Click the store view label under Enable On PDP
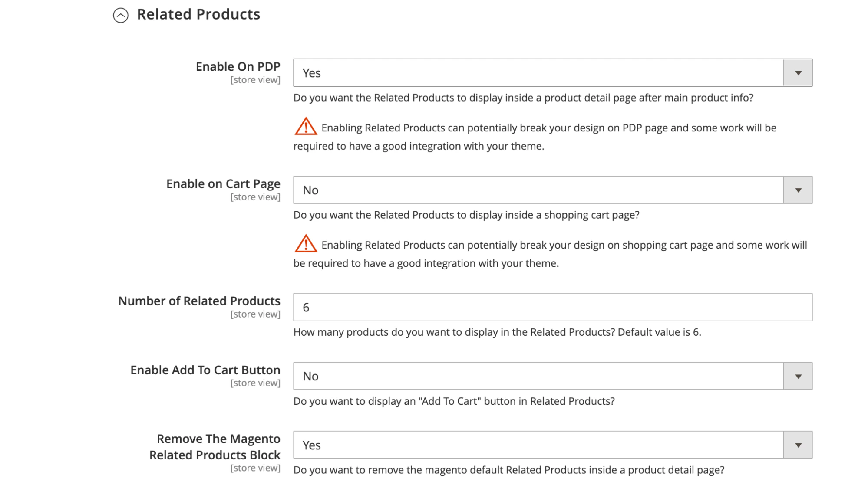The height and width of the screenshot is (488, 868). pos(256,80)
